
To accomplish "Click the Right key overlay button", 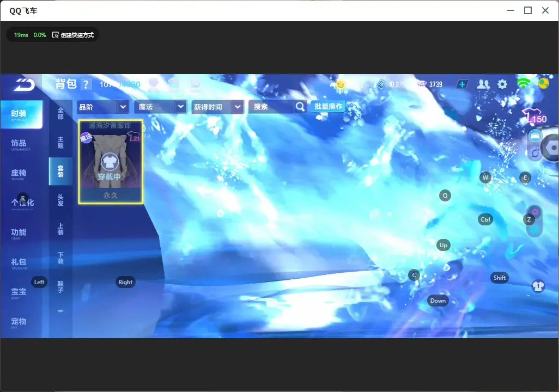I will pyautogui.click(x=125, y=282).
